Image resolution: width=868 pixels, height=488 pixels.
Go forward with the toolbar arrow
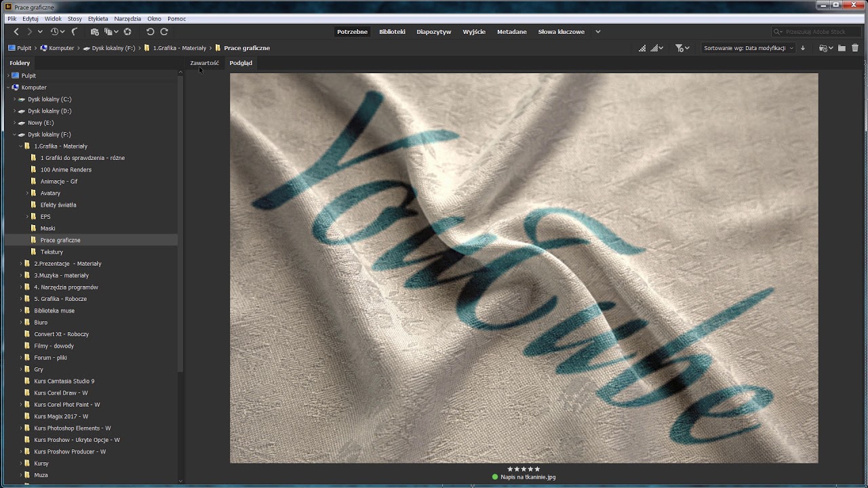[x=29, y=32]
